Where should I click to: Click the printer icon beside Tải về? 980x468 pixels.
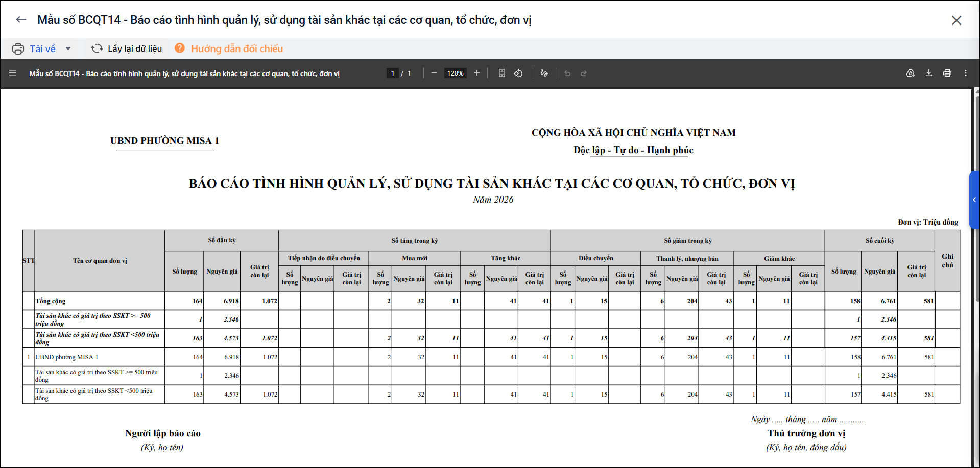click(x=18, y=48)
